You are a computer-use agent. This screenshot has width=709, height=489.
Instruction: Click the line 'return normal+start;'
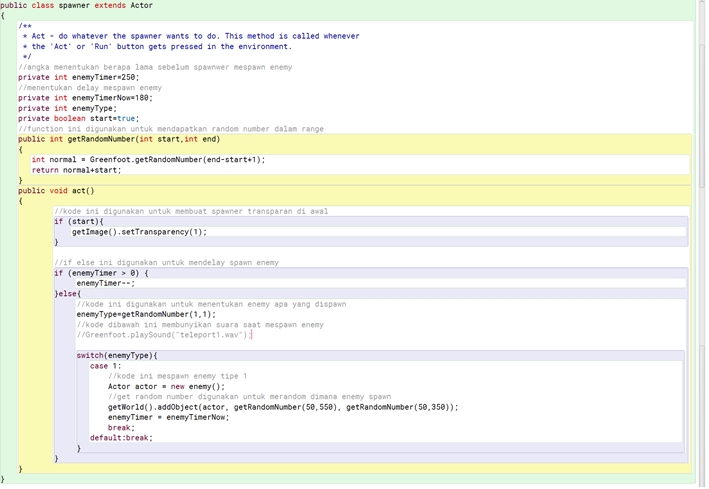click(76, 170)
